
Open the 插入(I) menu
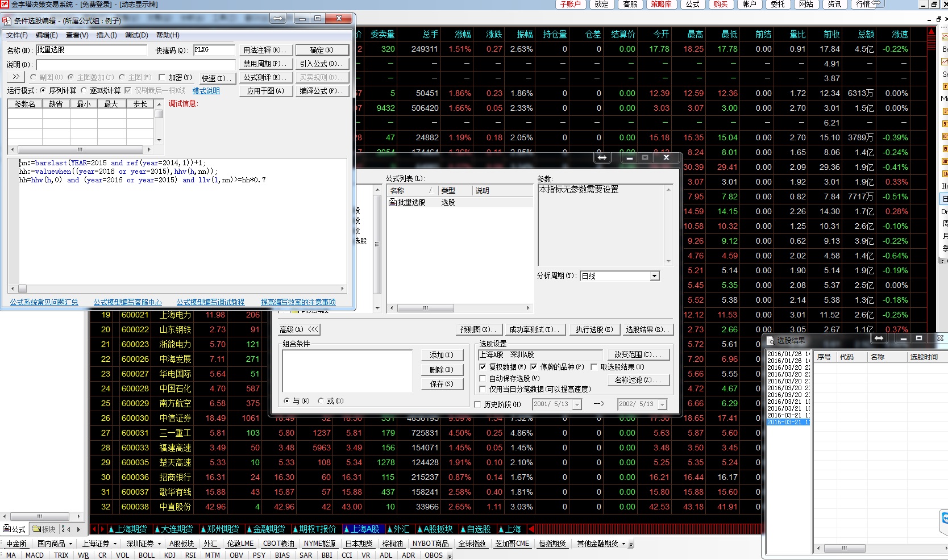point(107,35)
